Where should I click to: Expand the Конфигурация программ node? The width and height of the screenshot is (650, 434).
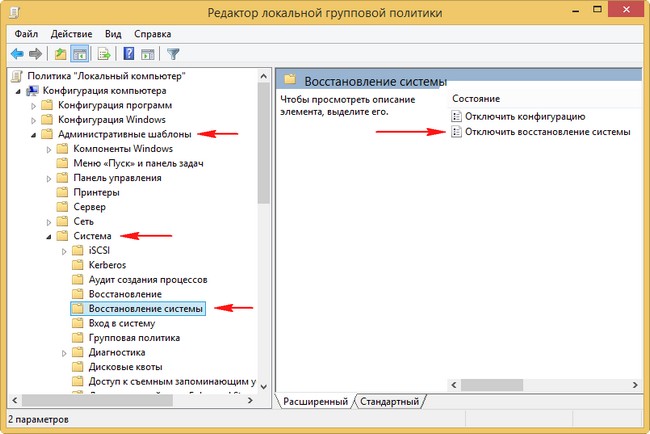click(x=33, y=105)
